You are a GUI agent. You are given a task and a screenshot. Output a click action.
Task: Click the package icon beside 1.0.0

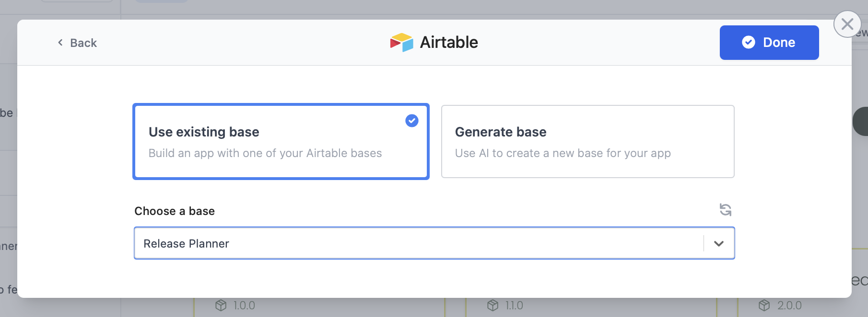(x=221, y=305)
